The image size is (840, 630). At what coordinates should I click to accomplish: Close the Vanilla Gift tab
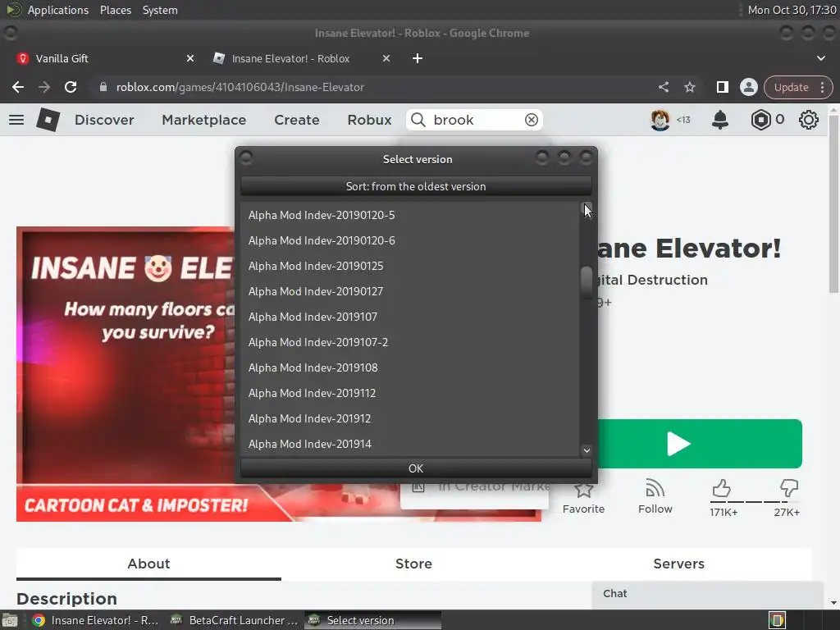click(190, 58)
